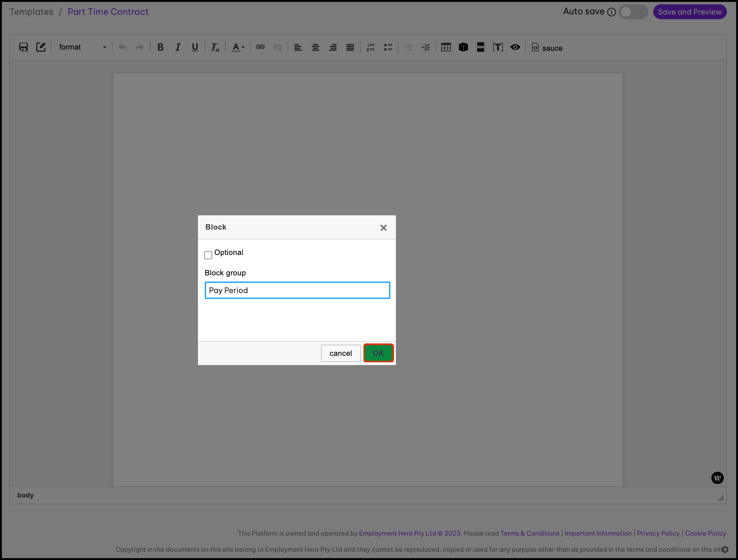Click into the Block group text field
This screenshot has height=560, width=738.
(297, 290)
